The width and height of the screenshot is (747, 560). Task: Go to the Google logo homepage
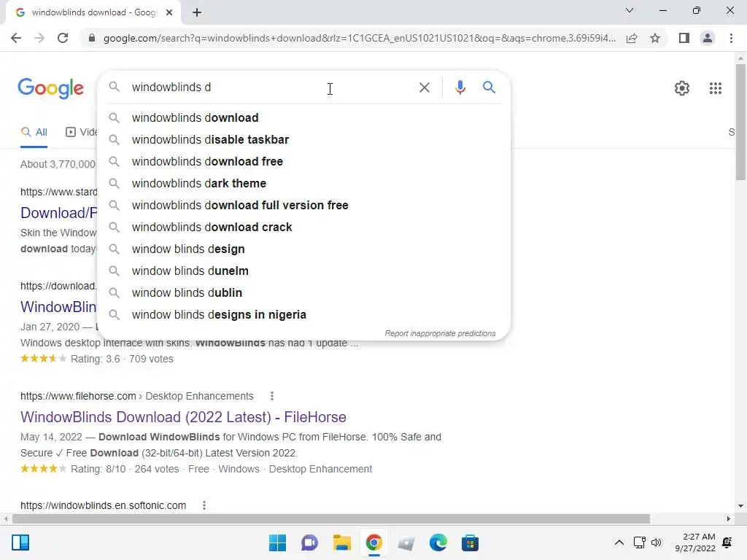pyautogui.click(x=50, y=88)
